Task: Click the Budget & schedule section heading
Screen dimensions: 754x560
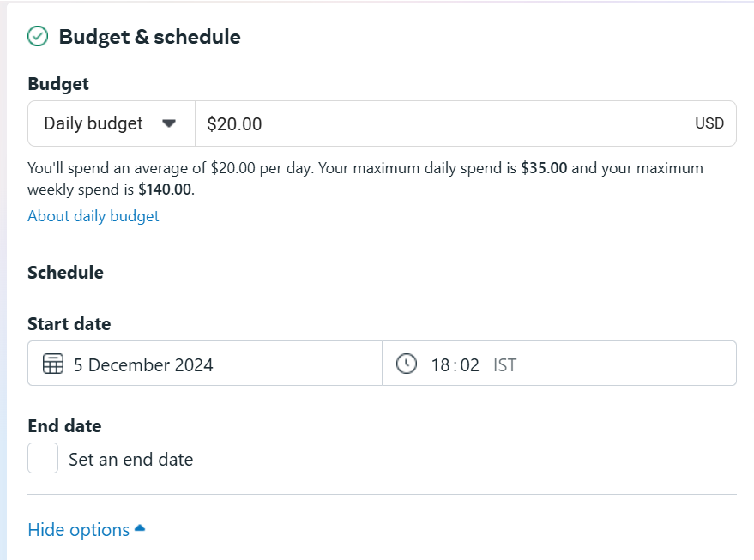Action: 149,37
